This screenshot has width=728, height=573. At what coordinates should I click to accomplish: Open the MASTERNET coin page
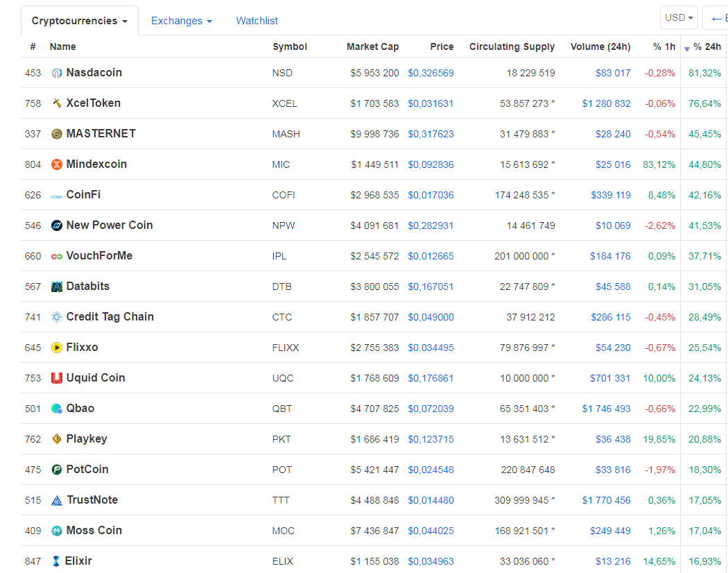point(101,133)
